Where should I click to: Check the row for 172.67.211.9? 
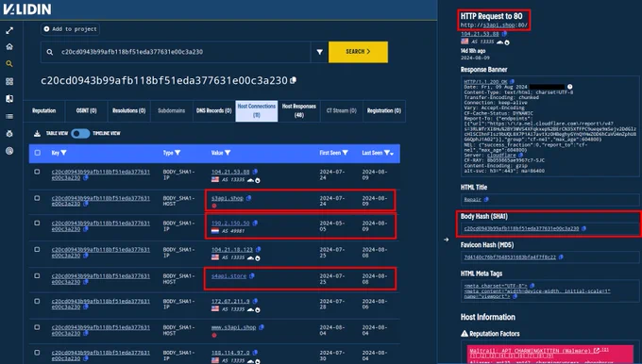tap(37, 301)
